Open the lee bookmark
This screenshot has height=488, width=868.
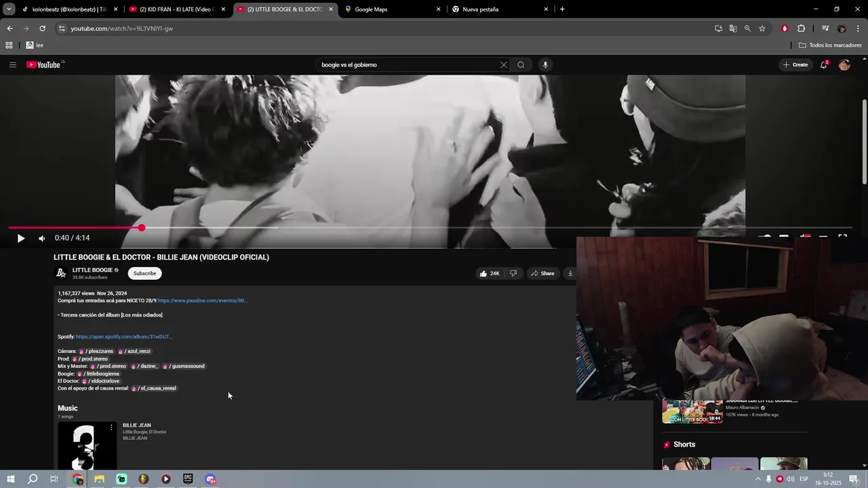click(35, 45)
